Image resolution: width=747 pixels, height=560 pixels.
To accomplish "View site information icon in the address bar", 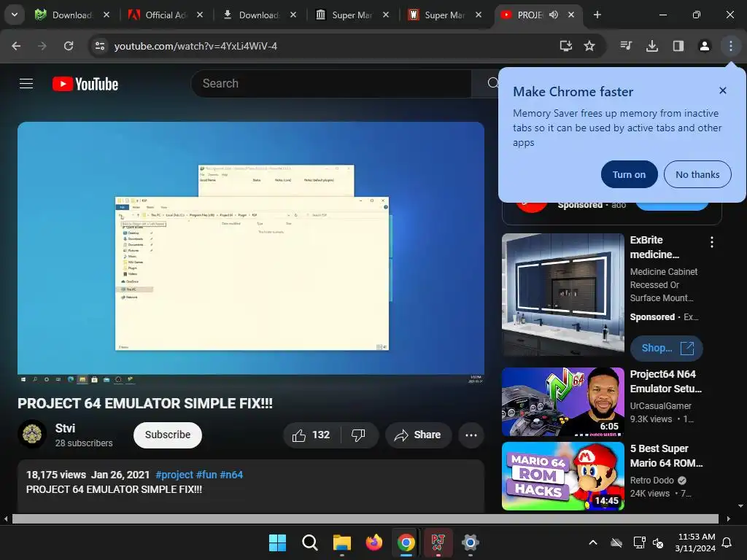I will pyautogui.click(x=100, y=46).
